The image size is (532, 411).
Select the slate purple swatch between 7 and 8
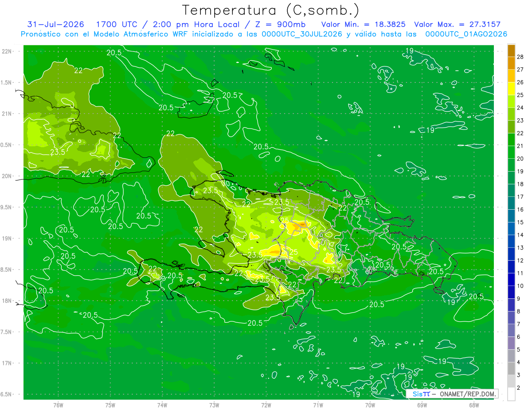[x=511, y=318]
